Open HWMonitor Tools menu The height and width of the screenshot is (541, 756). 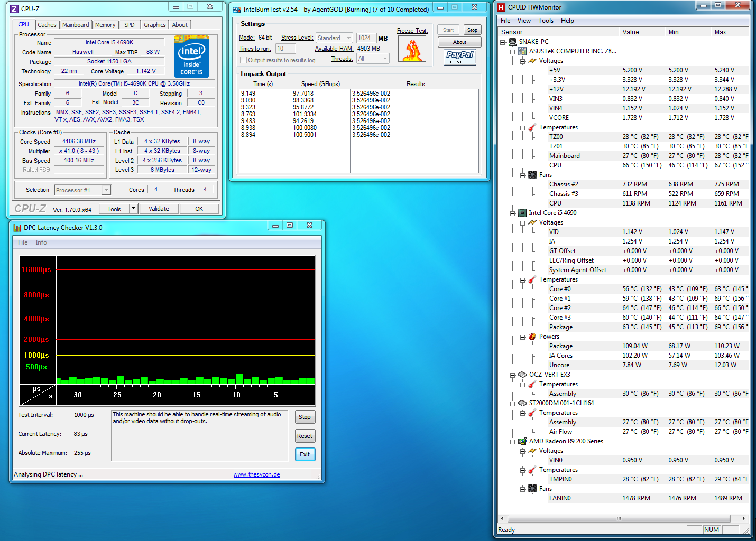546,21
